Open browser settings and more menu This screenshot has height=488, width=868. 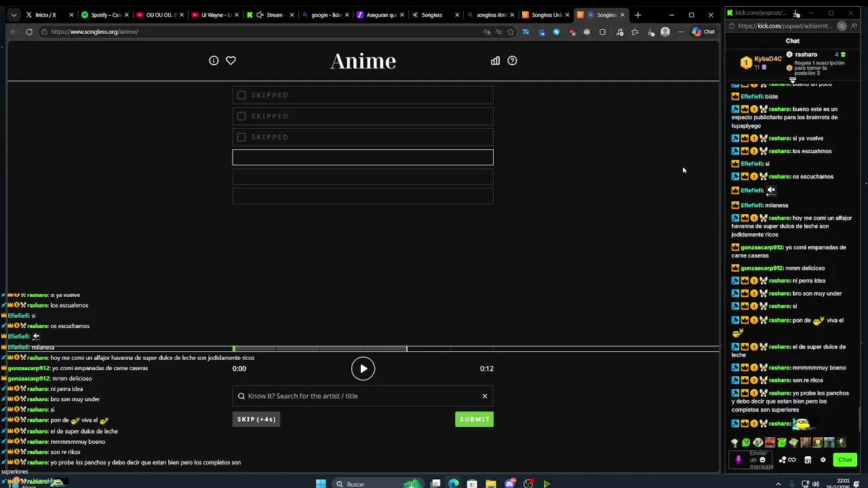pos(680,32)
